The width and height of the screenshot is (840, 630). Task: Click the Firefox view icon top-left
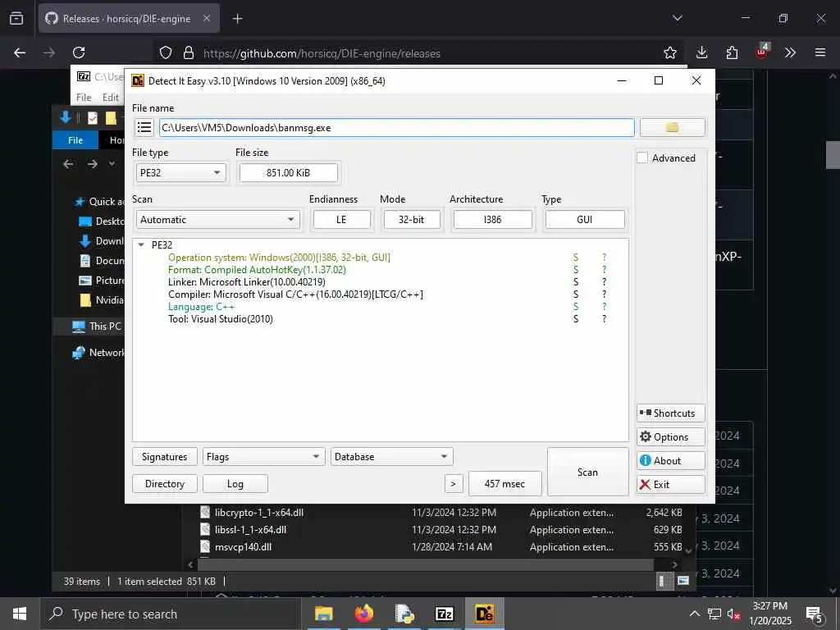[x=16, y=18]
